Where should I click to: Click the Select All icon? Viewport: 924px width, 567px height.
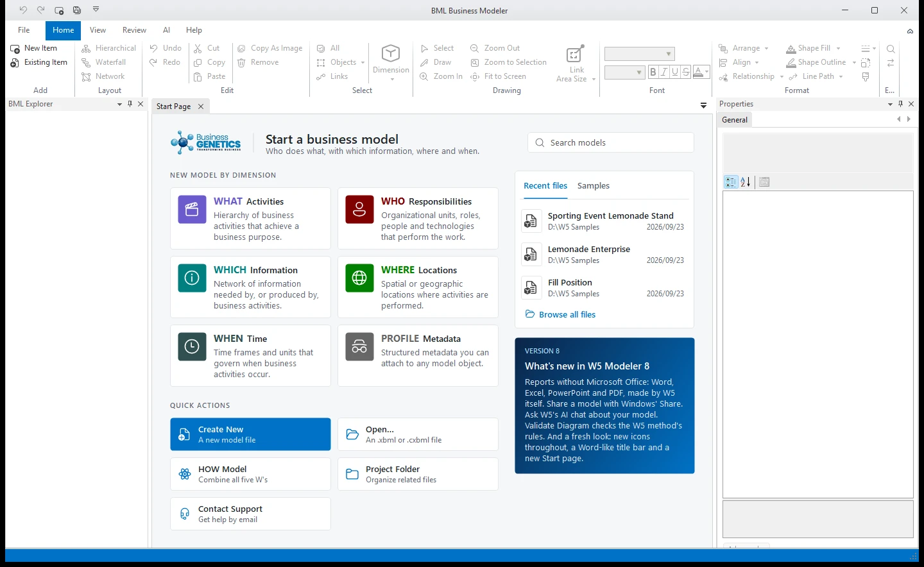321,48
